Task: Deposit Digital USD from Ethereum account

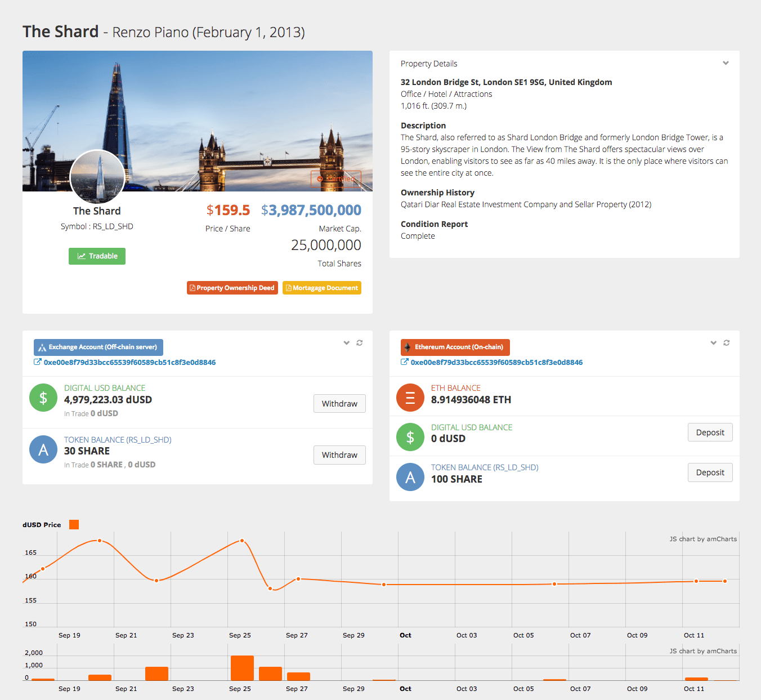Action: pos(710,433)
